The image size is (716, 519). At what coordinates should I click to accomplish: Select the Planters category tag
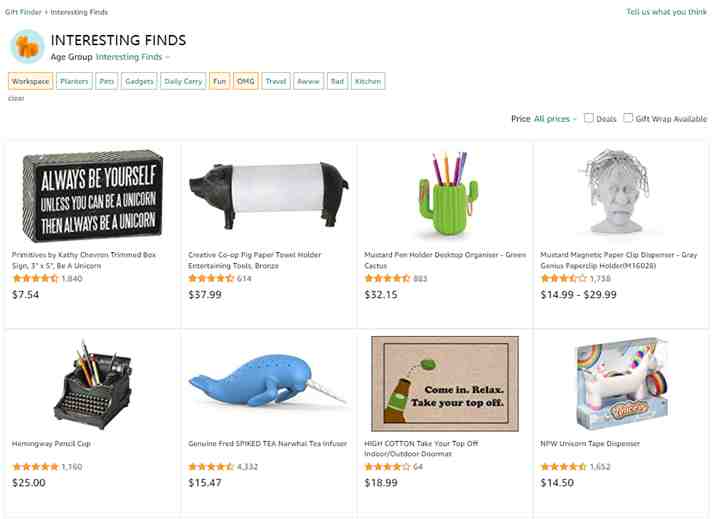pos(74,81)
